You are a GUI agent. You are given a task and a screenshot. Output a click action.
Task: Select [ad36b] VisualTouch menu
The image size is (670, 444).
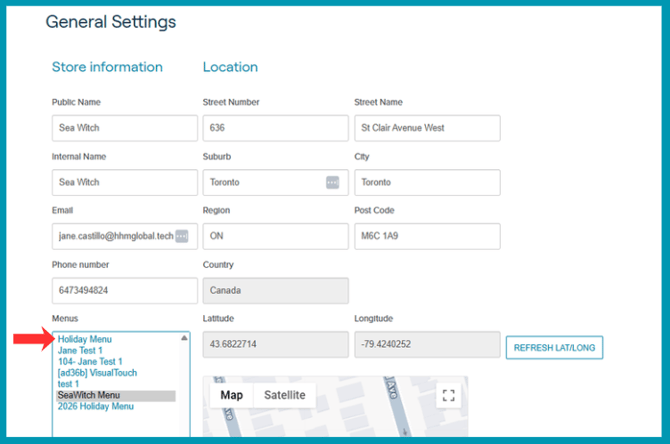[97, 373]
